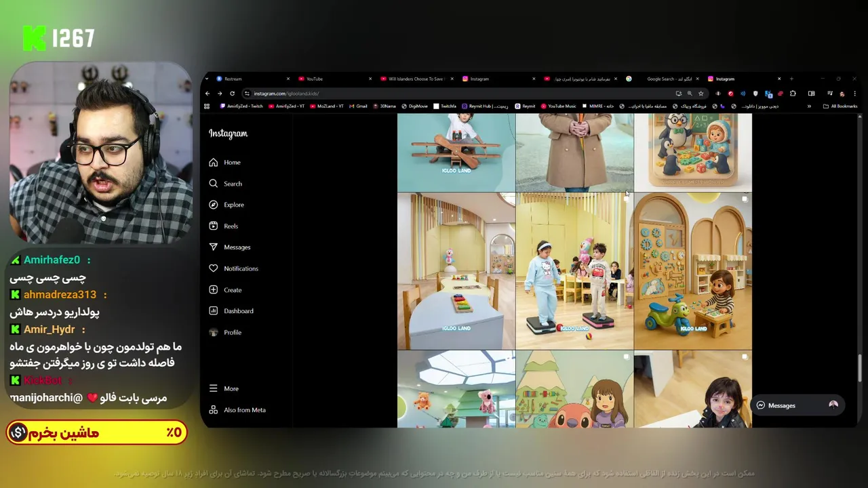Open Twitchfa bookmark
Screen dimensions: 868x488
tap(445, 106)
